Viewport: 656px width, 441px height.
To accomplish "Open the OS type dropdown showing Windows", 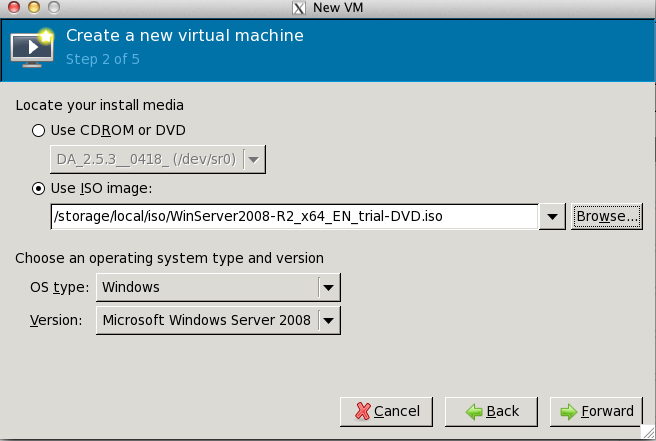I will coord(218,287).
